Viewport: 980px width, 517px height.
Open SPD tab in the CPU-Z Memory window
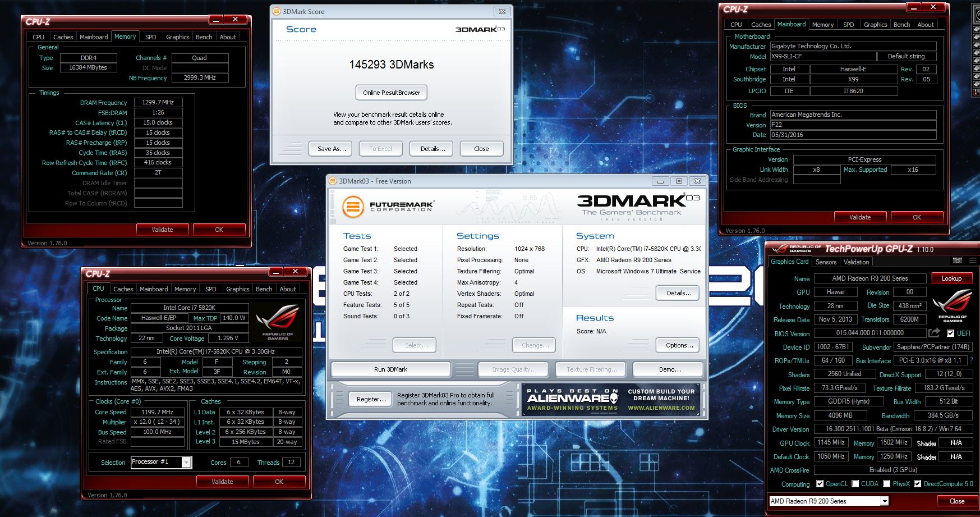[150, 37]
